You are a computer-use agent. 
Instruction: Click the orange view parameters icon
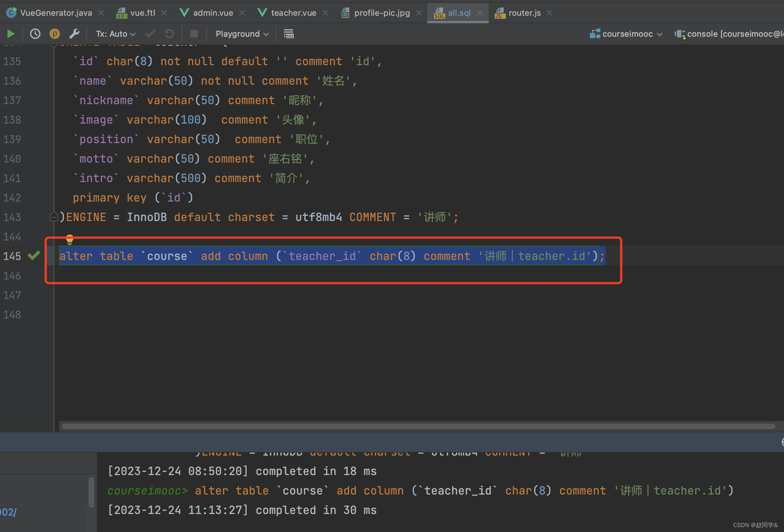click(55, 34)
